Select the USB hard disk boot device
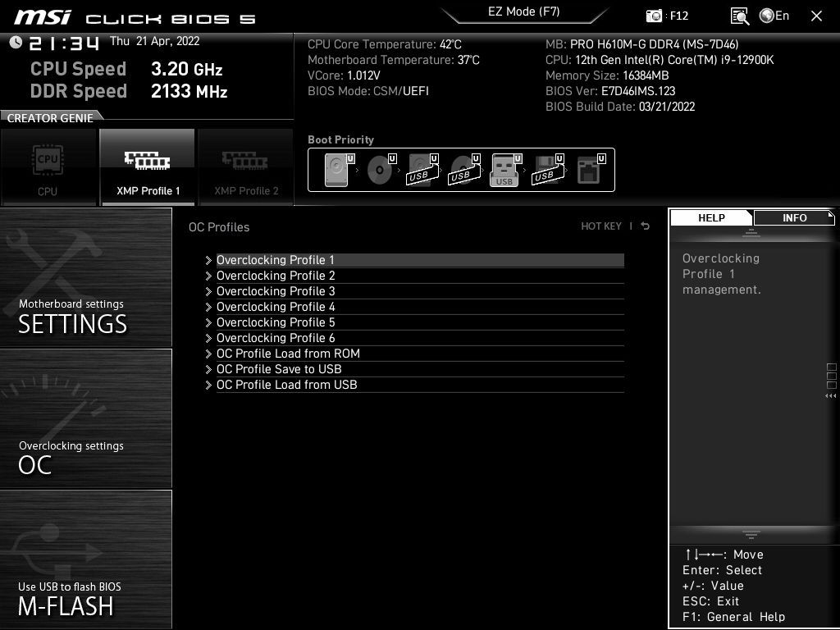 point(422,170)
